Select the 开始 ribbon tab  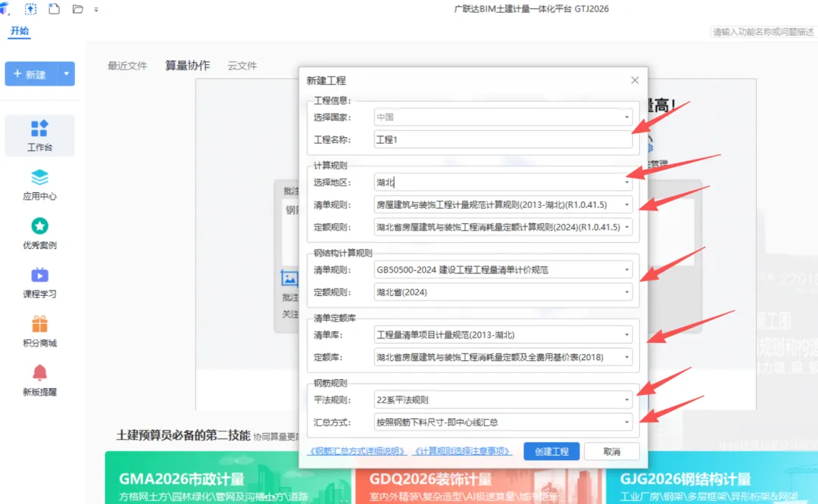click(20, 31)
